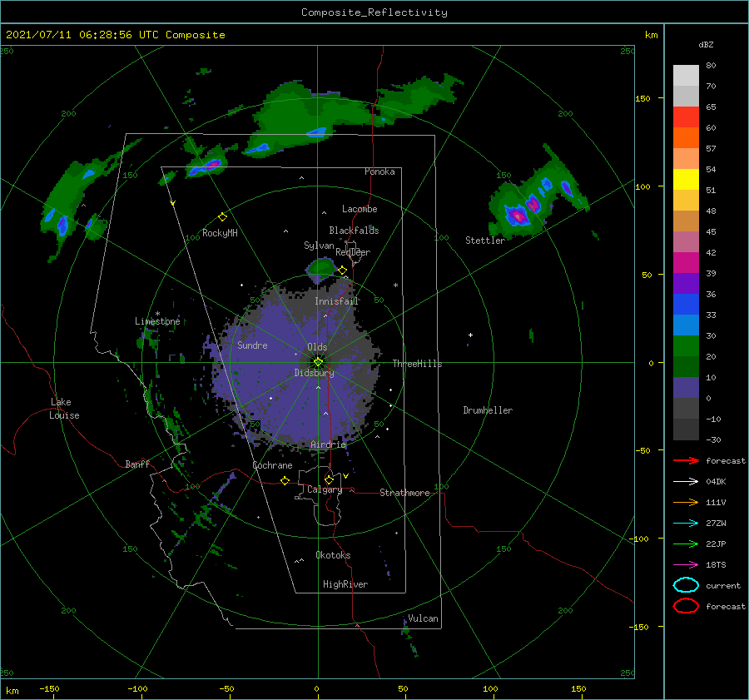Screen dimensions: 749x700
Task: Click the Innisfail city label
Action: [x=336, y=301]
